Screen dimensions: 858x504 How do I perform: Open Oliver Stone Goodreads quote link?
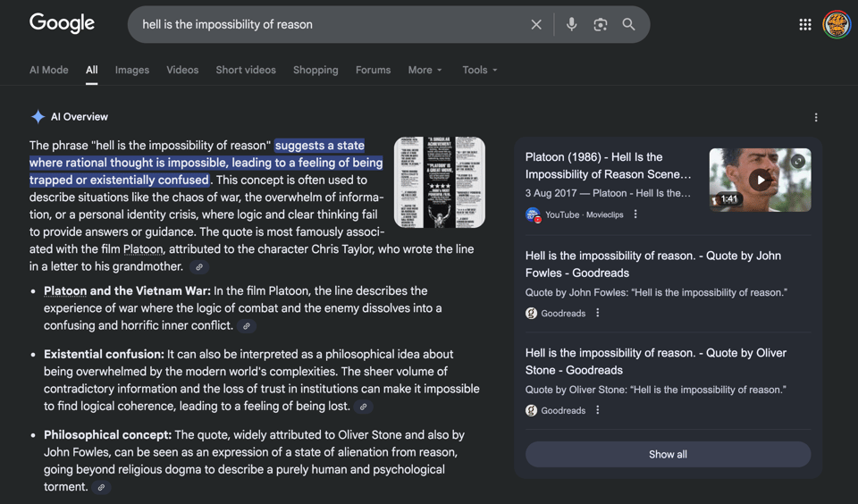click(655, 361)
